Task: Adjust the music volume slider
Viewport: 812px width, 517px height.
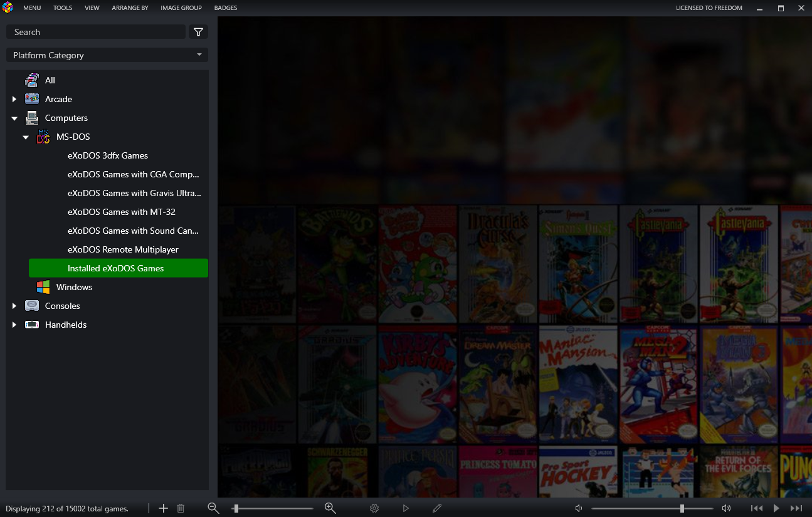Action: pos(652,508)
